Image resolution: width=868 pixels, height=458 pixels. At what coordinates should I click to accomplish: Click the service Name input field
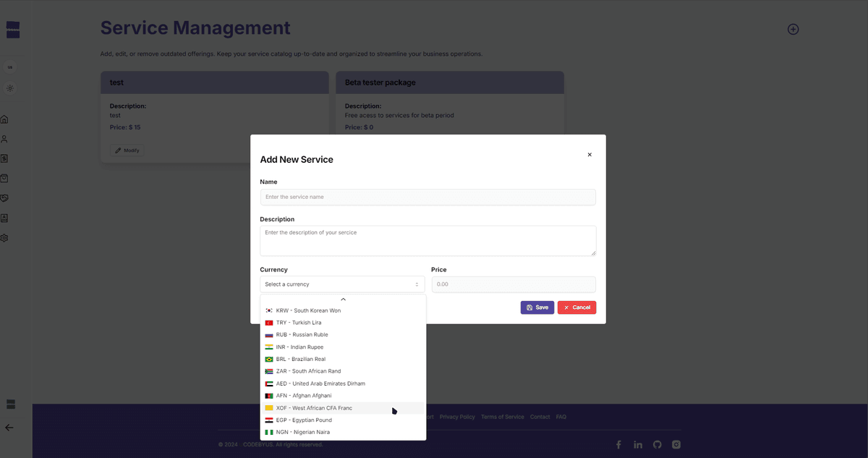point(428,197)
